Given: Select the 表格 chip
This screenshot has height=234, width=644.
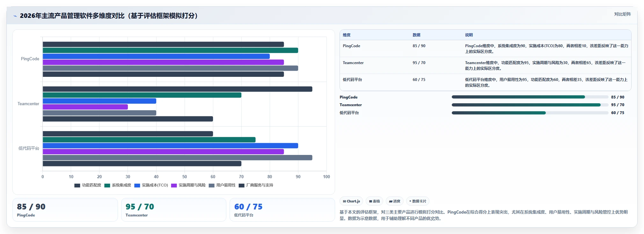Looking at the screenshot, I should point(374,201).
